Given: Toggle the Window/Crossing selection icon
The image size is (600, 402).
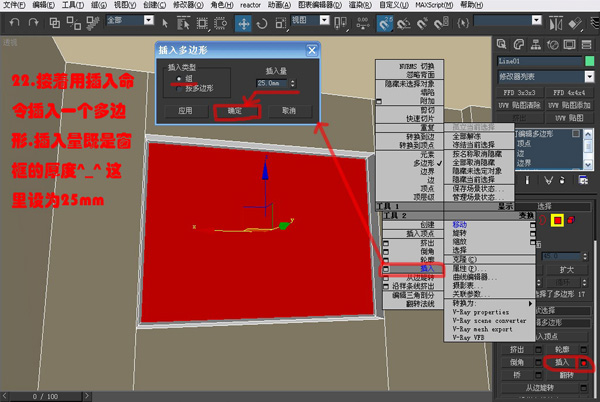Looking at the screenshot, I should coord(220,24).
